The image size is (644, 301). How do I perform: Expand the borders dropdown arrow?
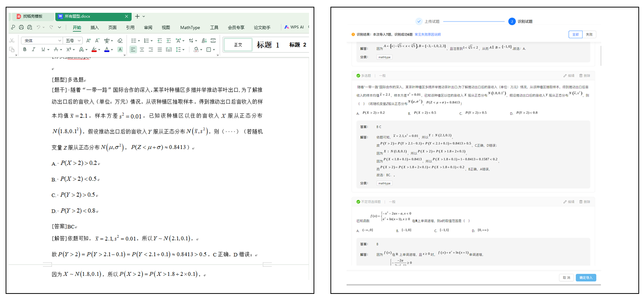pos(214,50)
